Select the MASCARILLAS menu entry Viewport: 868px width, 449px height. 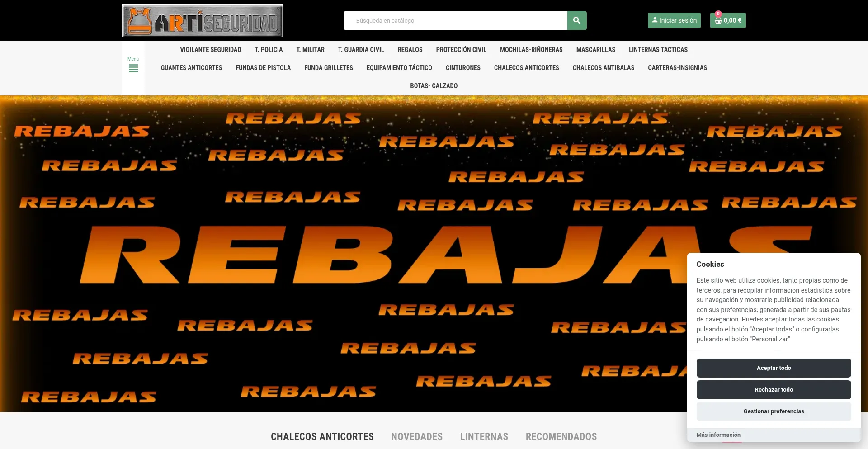pyautogui.click(x=595, y=50)
